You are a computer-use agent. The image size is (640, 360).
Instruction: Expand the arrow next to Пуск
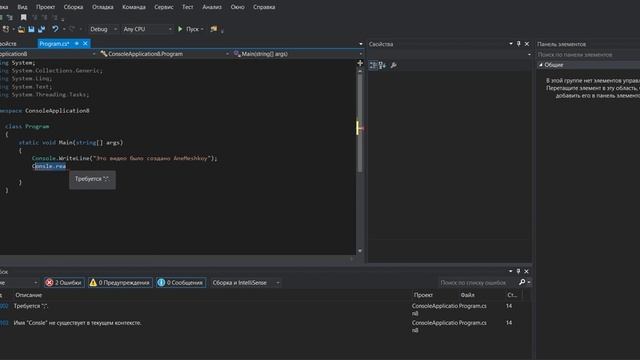click(x=202, y=29)
